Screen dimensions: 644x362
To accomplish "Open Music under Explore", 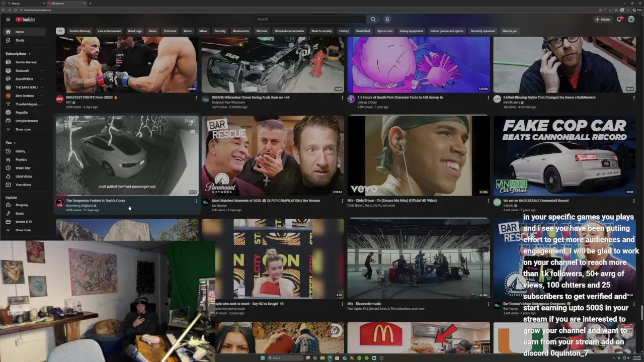I will [25, 213].
